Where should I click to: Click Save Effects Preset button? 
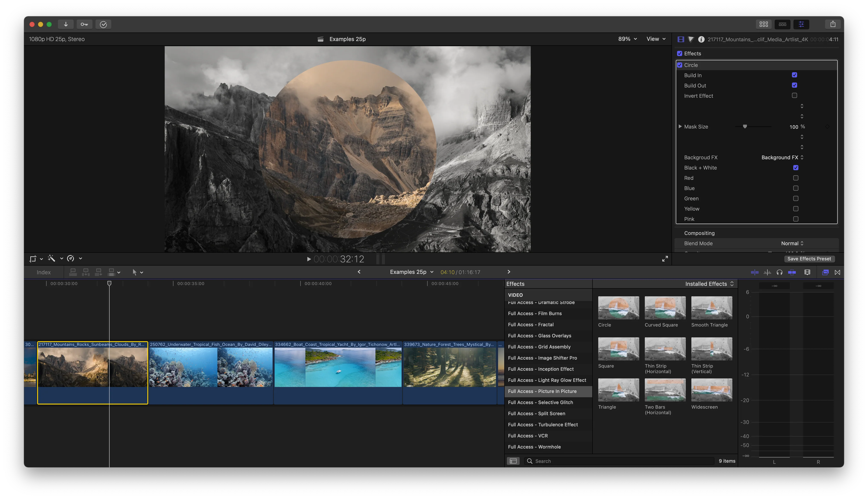click(809, 259)
